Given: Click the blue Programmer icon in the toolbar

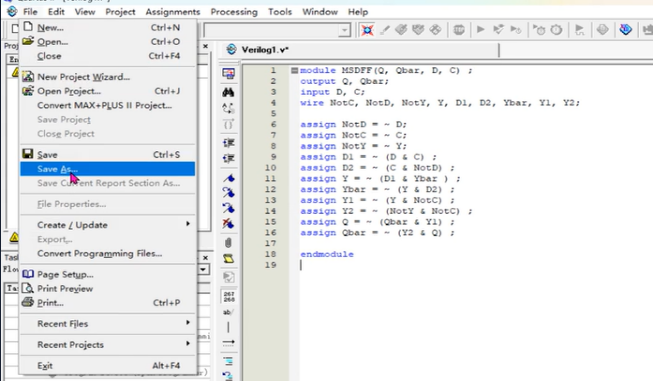Looking at the screenshot, I should pos(626,30).
